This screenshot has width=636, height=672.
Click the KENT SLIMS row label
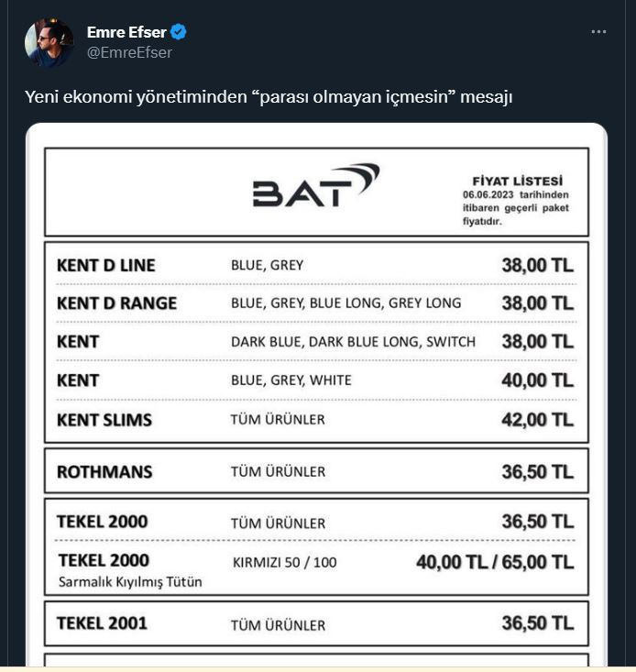coord(104,420)
